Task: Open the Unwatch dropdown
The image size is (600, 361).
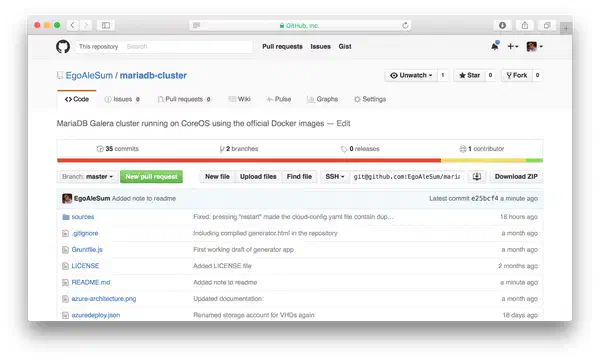Action: click(411, 75)
